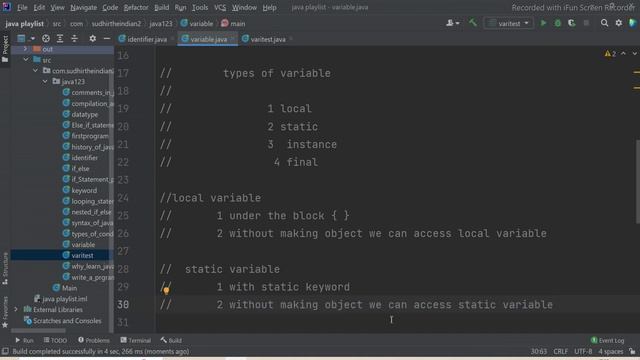Collapse com.sudhirtheindian package node
The width and height of the screenshot is (640, 360).
[x=36, y=71]
